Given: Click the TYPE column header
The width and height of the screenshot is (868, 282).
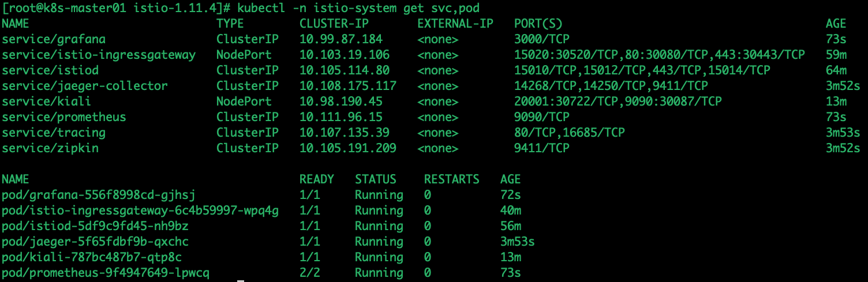Looking at the screenshot, I should click(230, 24).
